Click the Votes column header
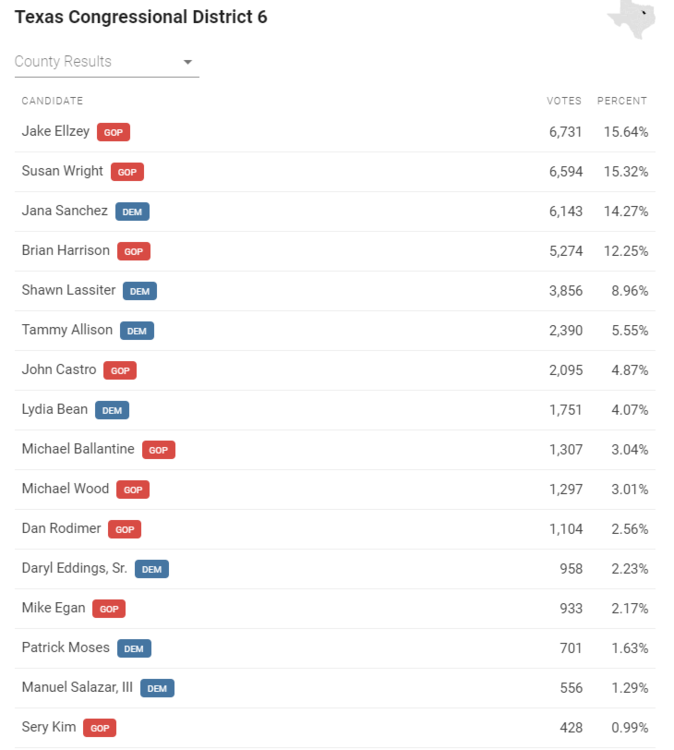 [x=563, y=101]
